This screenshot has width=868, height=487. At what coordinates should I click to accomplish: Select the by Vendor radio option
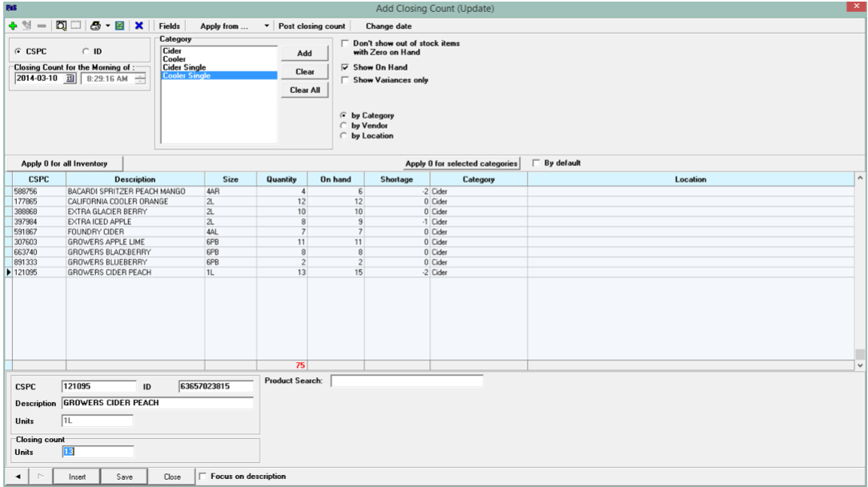coord(344,126)
